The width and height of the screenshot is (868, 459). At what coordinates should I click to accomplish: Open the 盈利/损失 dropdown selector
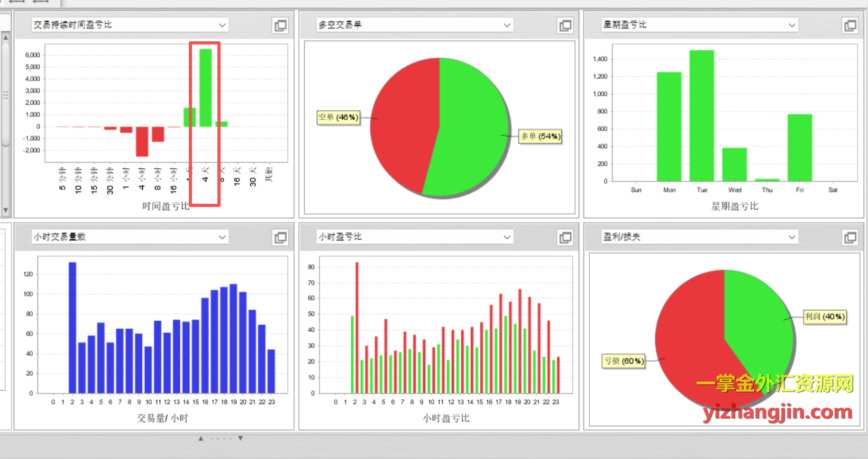pyautogui.click(x=791, y=237)
